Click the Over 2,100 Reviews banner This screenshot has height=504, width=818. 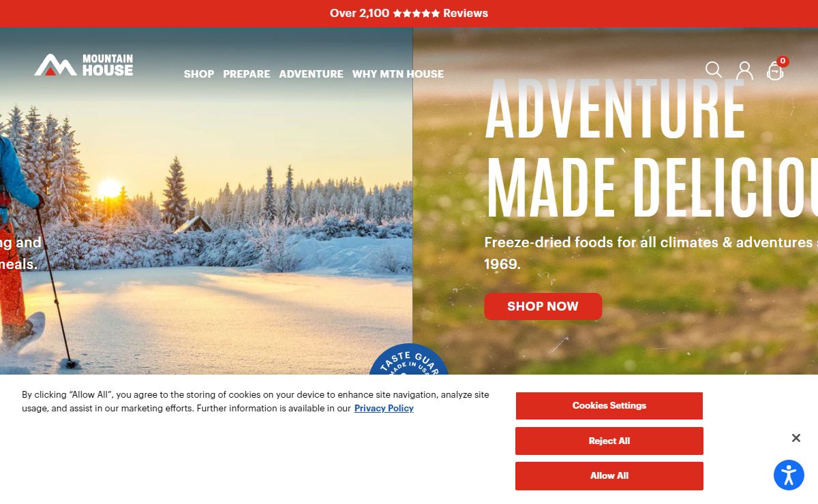click(x=409, y=13)
